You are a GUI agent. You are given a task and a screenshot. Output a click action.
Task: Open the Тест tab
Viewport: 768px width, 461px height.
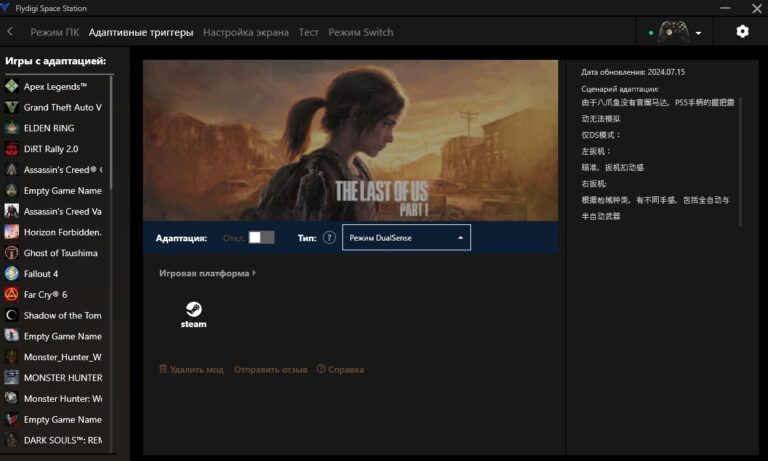[x=309, y=32]
